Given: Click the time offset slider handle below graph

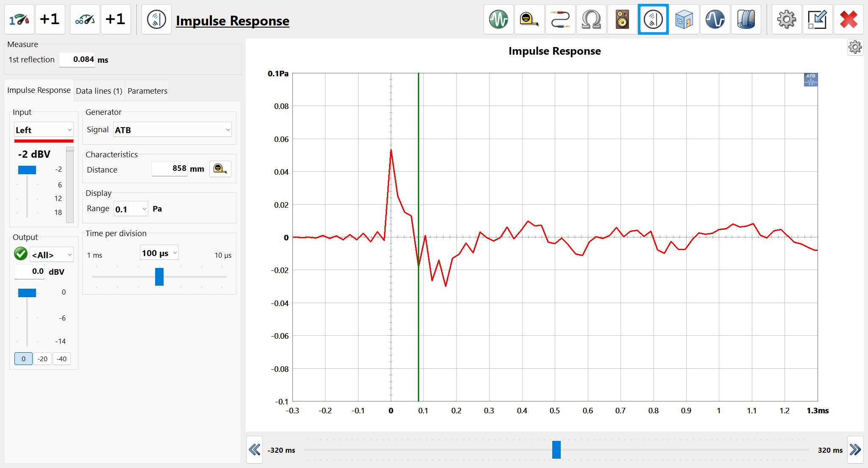Looking at the screenshot, I should coord(556,450).
